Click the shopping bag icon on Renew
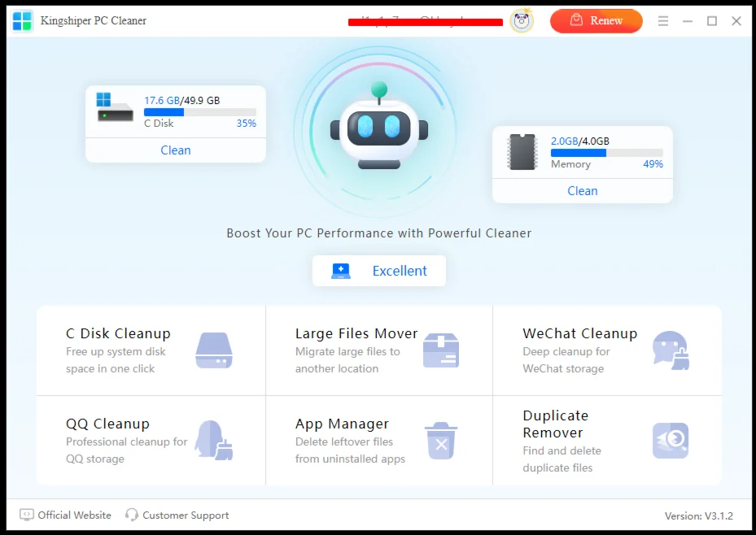 tap(576, 20)
